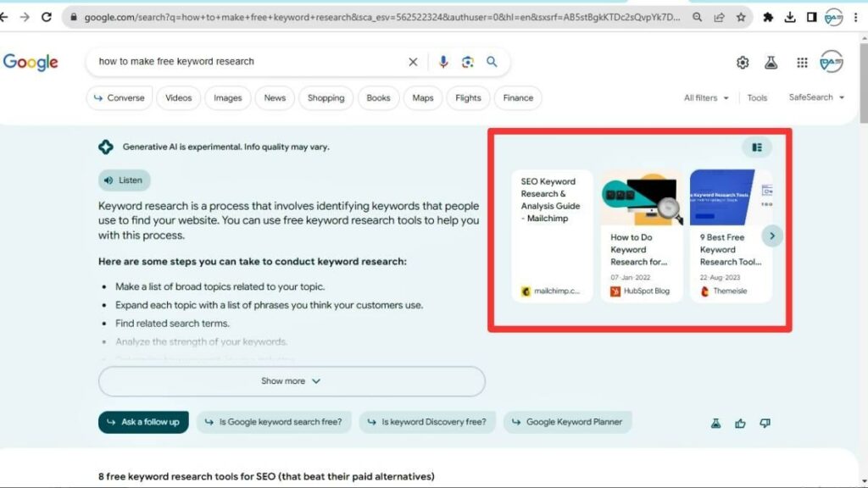
Task: Bookmark this page with the star icon
Action: coord(741,17)
